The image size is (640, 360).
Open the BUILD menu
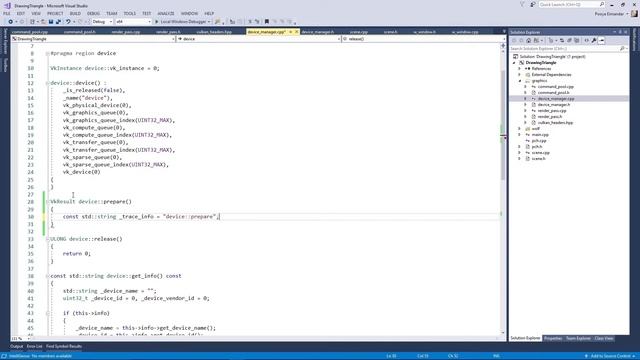point(75,13)
